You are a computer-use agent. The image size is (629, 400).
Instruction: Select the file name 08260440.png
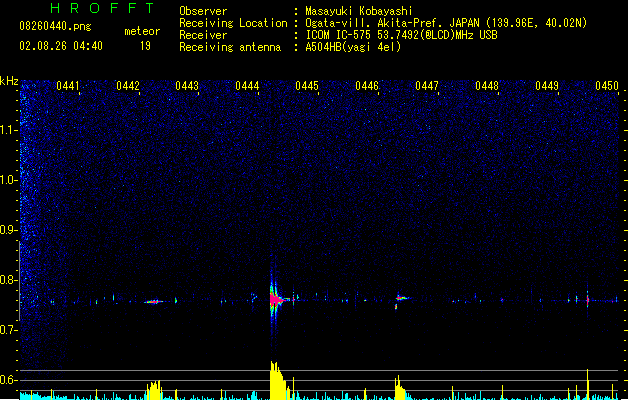click(55, 26)
